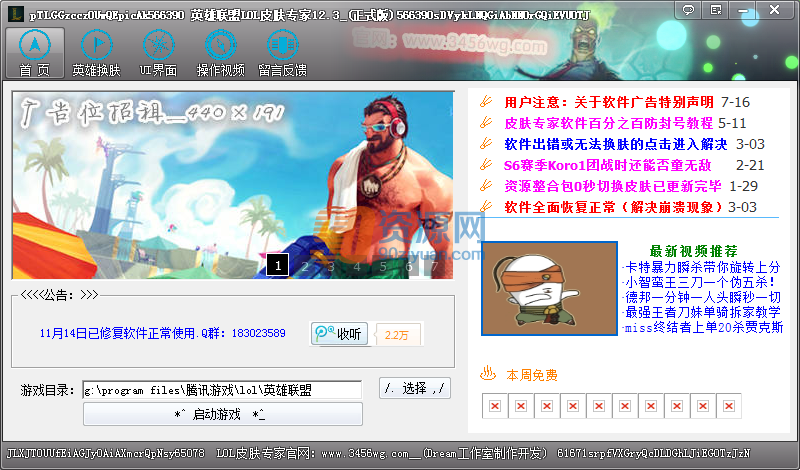
Task: Click the 游戏目录 path input field
Action: (x=222, y=390)
